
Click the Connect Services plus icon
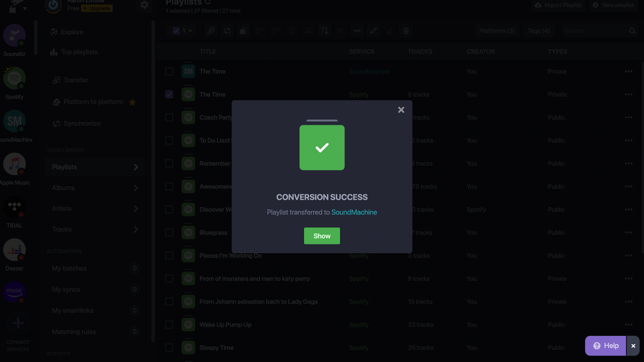(x=18, y=323)
